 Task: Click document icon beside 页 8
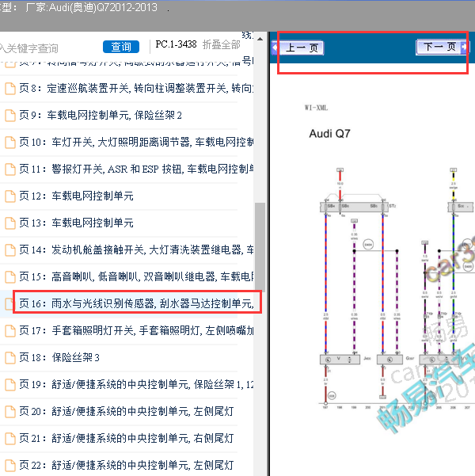tap(10, 89)
